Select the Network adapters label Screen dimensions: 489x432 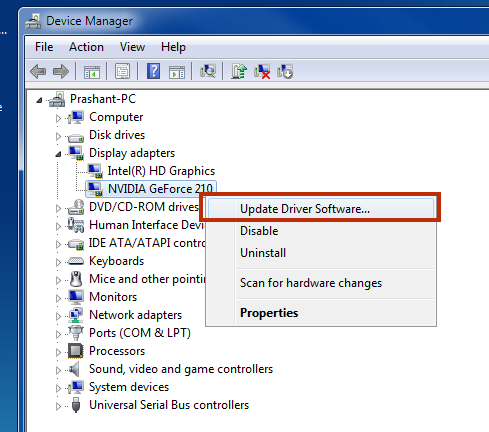[135, 315]
